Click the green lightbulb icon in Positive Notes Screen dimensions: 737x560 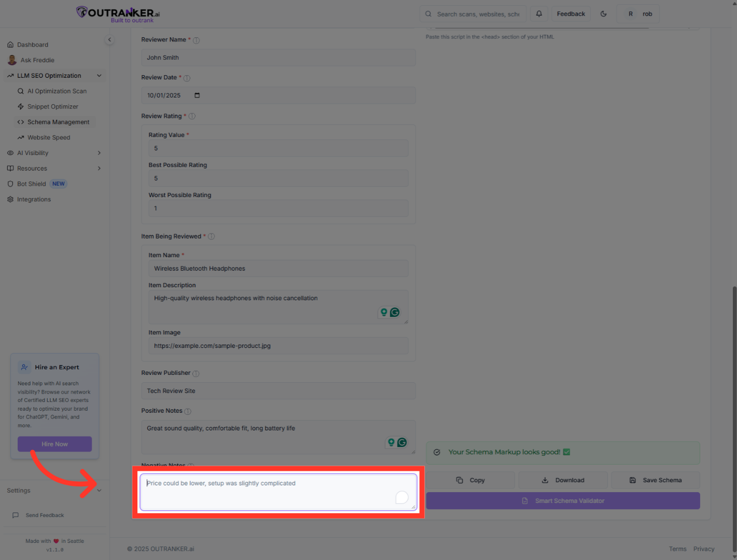click(x=391, y=442)
